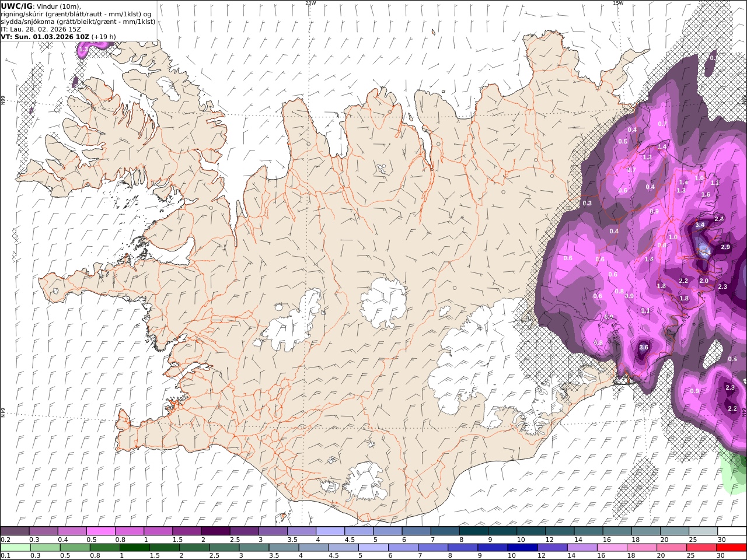This screenshot has width=747, height=560.
Task: Click the '(+19 h)' forecast offset text
Action: 104,36
